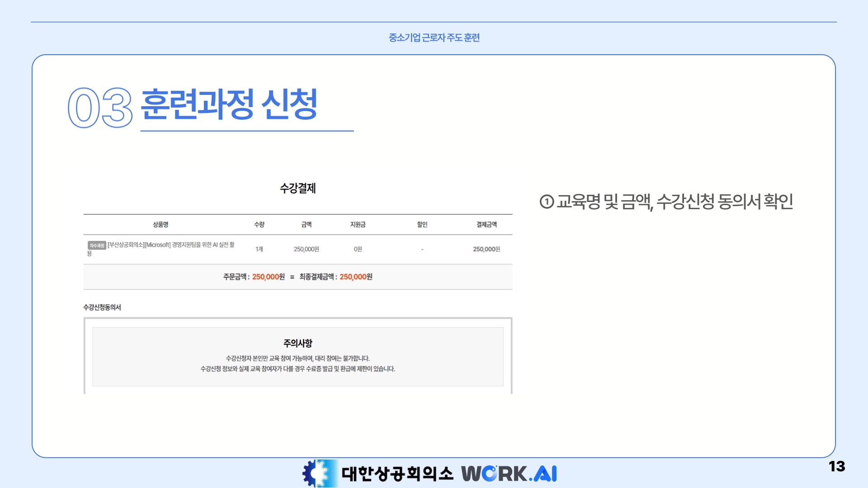Click the 차수과정 badge label
The height and width of the screenshot is (488, 868).
click(97, 245)
